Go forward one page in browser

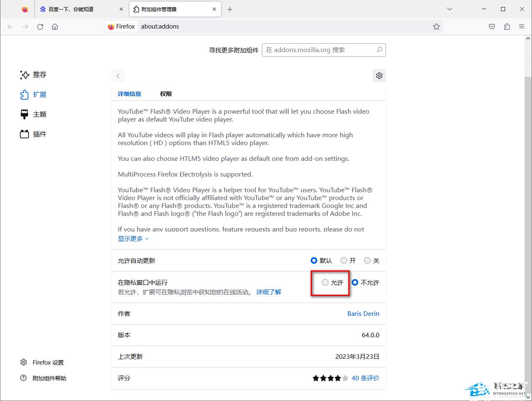[x=25, y=26]
